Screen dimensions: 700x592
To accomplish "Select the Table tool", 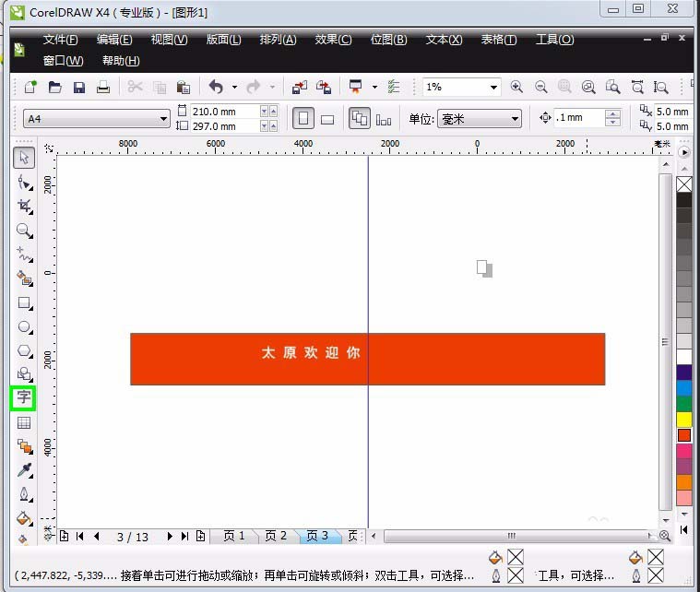I will pos(24,422).
